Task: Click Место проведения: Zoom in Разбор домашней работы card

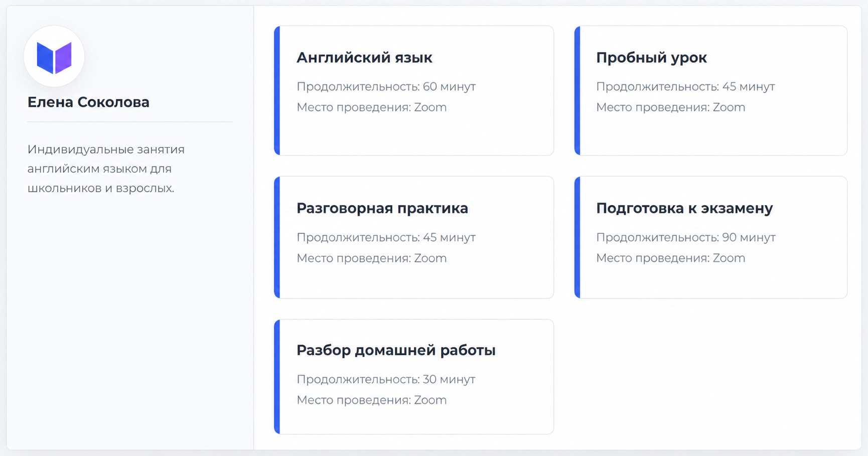Action: pos(372,400)
